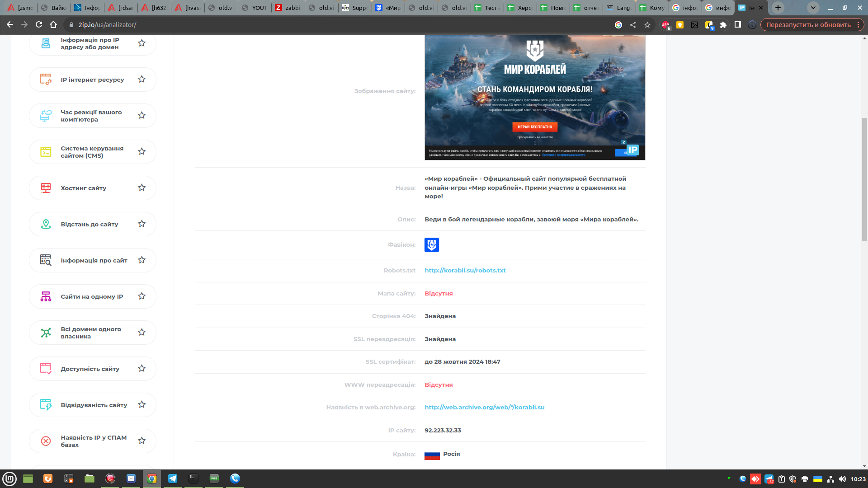Bookmark this page with the address bar star

click(x=647, y=25)
